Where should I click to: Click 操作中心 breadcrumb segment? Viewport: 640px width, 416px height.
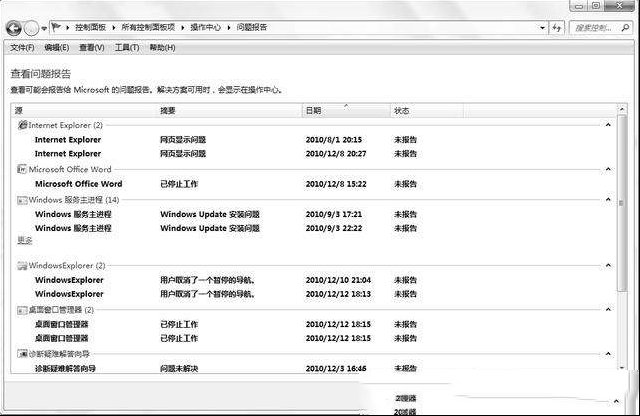pos(205,27)
